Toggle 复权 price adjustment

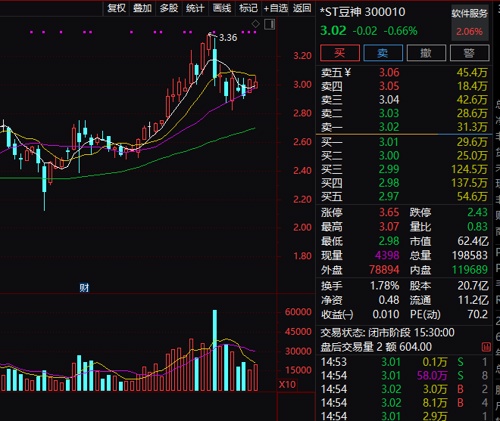[x=116, y=8]
